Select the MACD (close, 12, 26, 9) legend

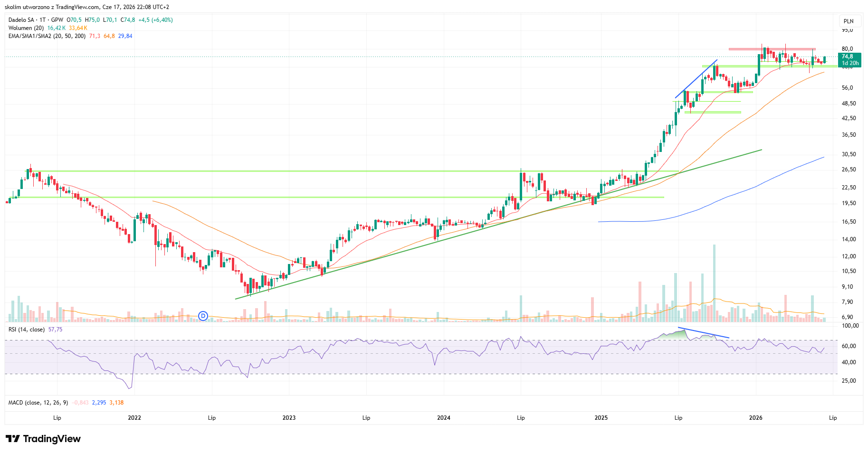coord(38,403)
